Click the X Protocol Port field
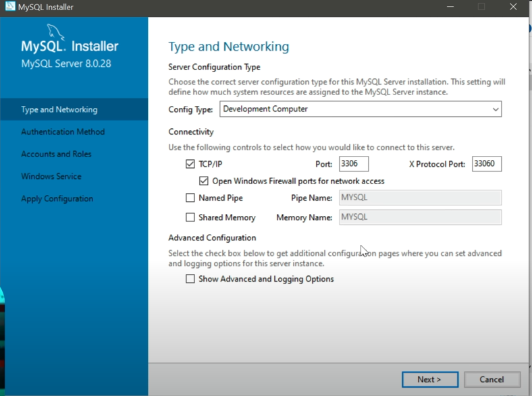Viewport: 532px width, 396px height. 487,164
